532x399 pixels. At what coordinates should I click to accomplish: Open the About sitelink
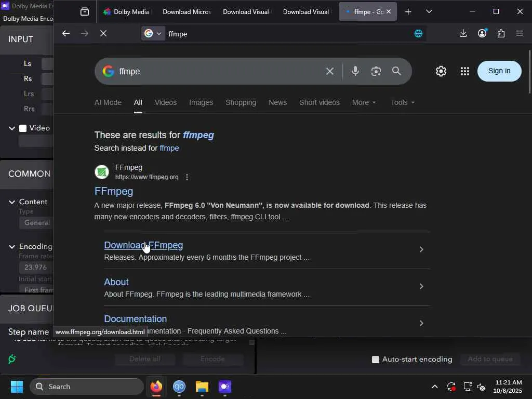[x=116, y=282]
